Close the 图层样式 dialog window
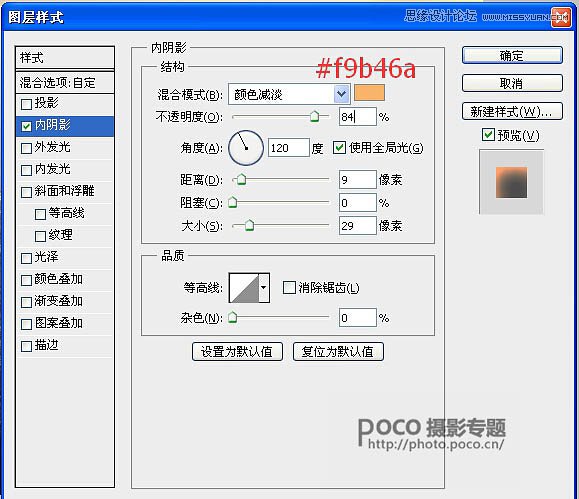 click(x=560, y=17)
